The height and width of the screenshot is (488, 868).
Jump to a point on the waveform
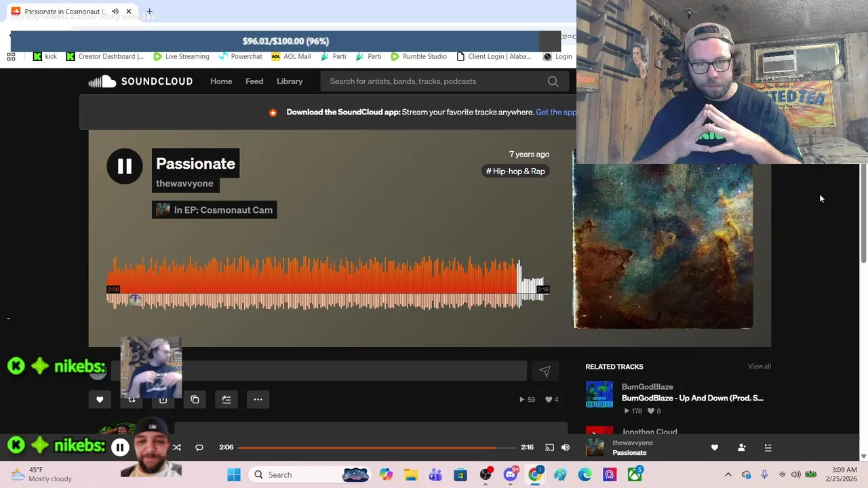pos(326,283)
